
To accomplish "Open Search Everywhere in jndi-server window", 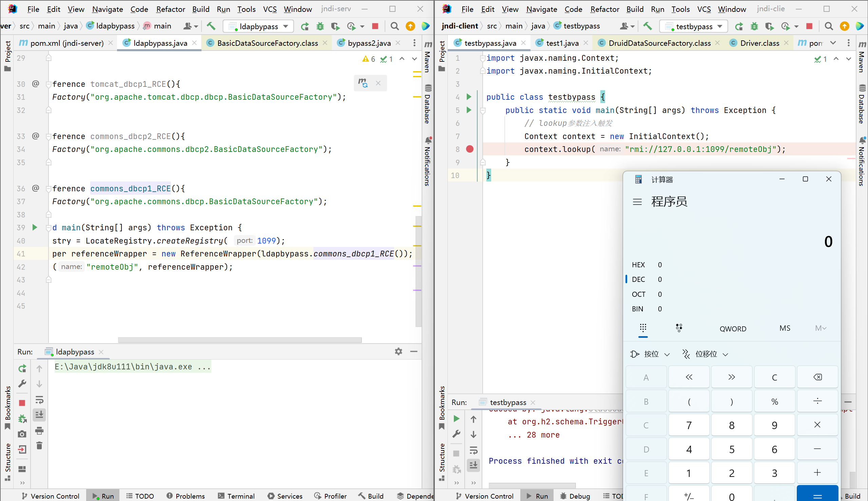I will (x=394, y=26).
